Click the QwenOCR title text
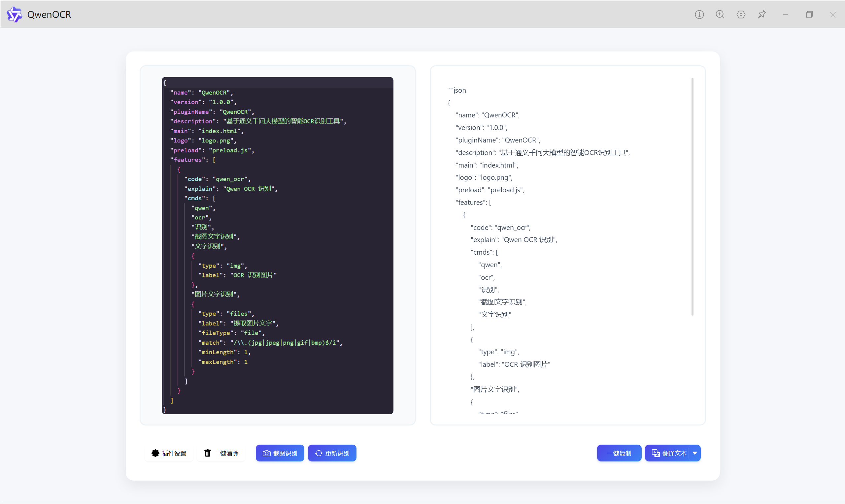Screen dimensions: 845x504 click(x=49, y=15)
